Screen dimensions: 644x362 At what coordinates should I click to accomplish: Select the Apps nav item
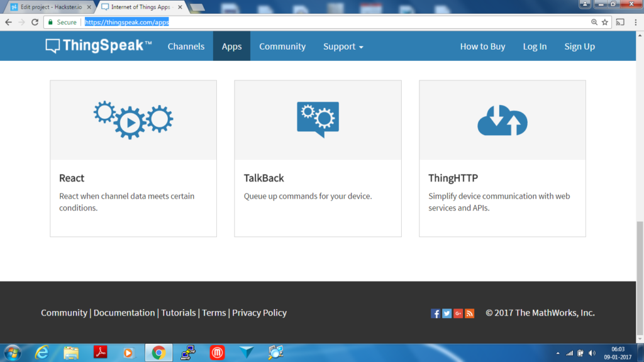pos(231,47)
